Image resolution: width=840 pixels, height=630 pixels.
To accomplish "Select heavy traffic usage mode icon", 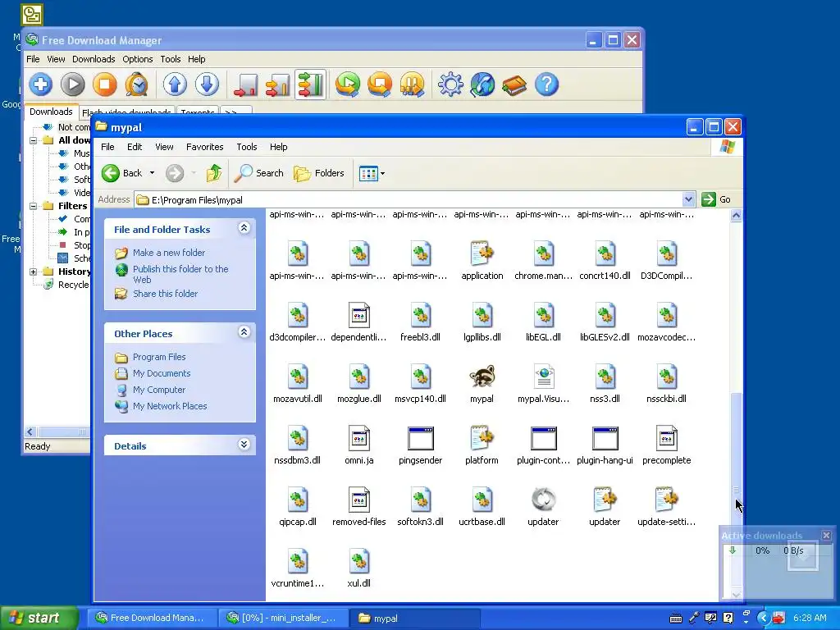I will tap(310, 84).
